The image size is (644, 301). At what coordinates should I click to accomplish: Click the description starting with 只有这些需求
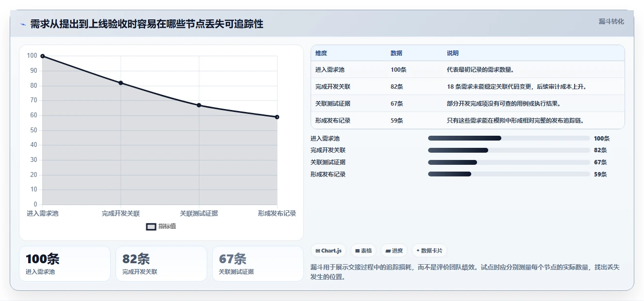pos(515,121)
